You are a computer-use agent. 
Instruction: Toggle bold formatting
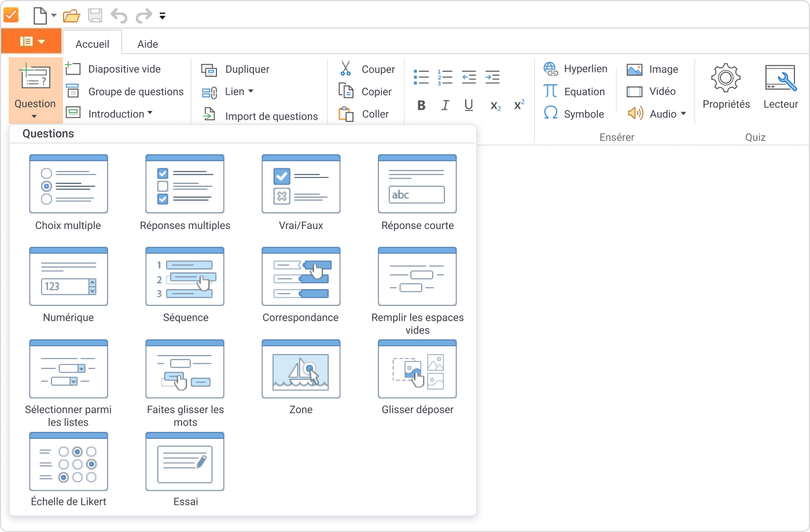click(x=421, y=105)
